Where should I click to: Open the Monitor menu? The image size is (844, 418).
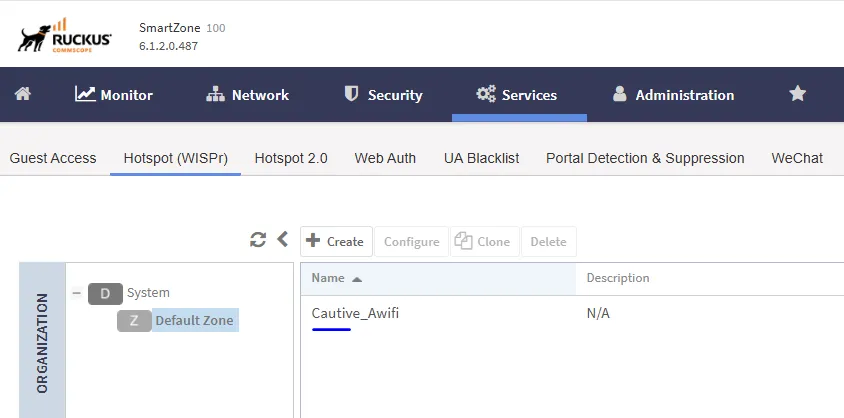click(114, 95)
